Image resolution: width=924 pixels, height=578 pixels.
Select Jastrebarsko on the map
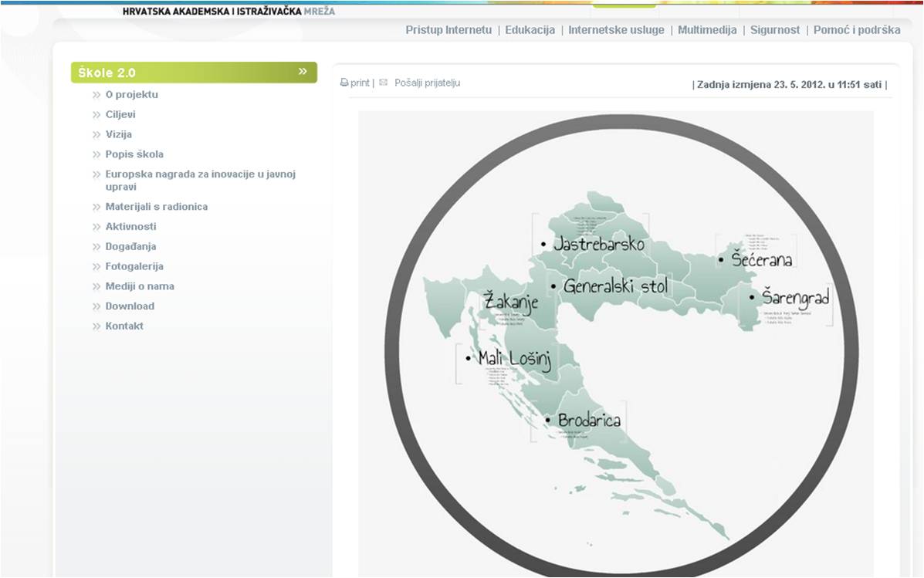click(599, 244)
